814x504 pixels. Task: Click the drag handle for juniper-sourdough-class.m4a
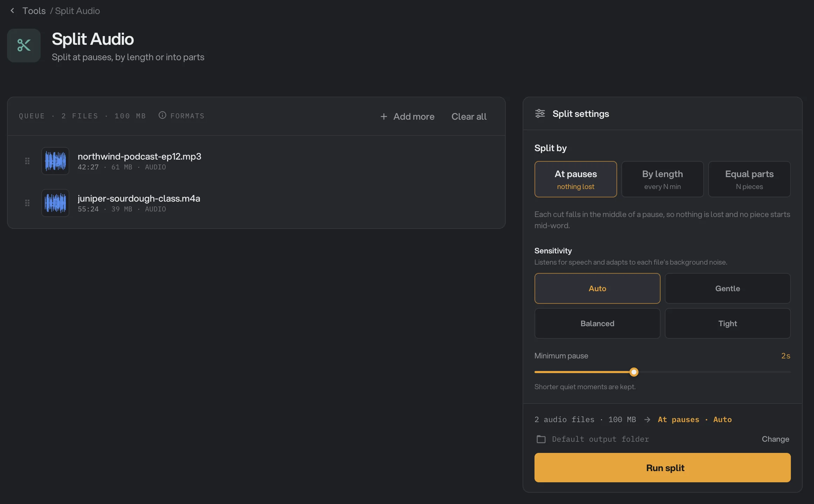(27, 203)
